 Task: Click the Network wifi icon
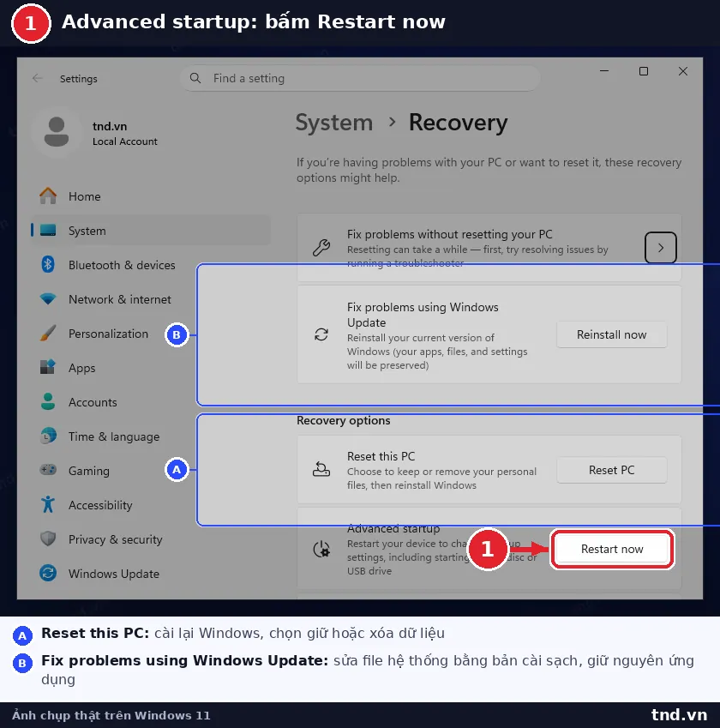(x=48, y=299)
